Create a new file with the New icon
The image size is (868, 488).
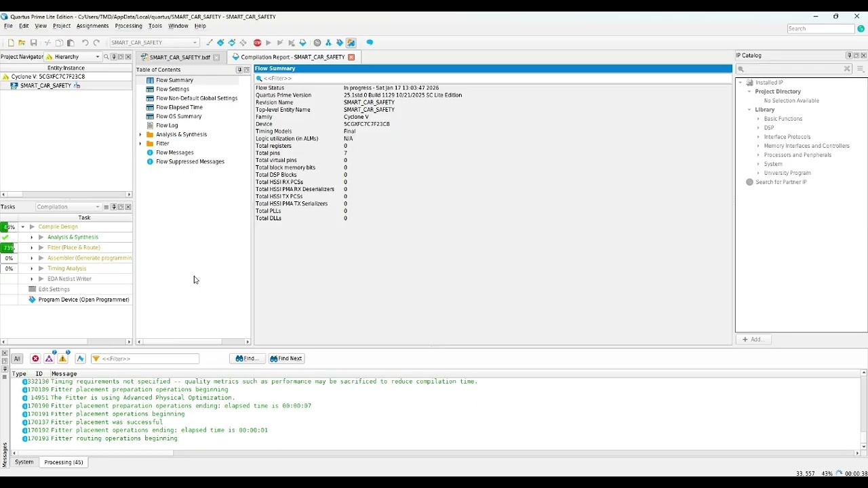pos(10,43)
